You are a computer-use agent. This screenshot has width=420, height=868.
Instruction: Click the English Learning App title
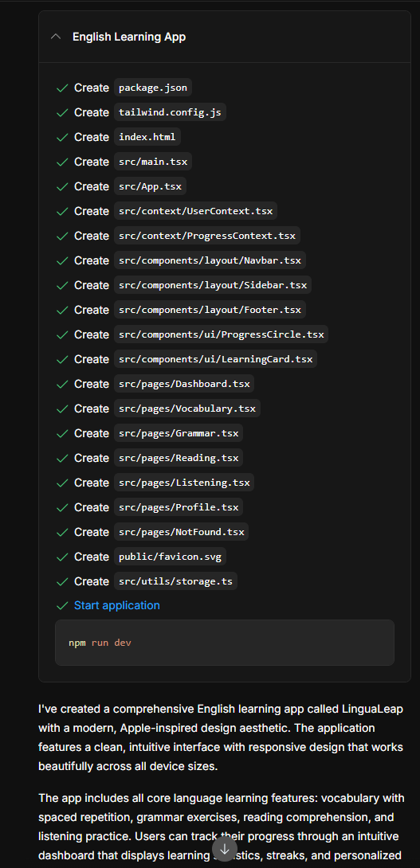(129, 37)
